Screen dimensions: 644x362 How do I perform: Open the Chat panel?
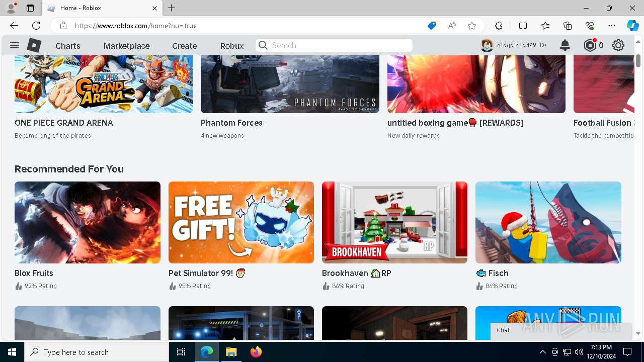561,330
